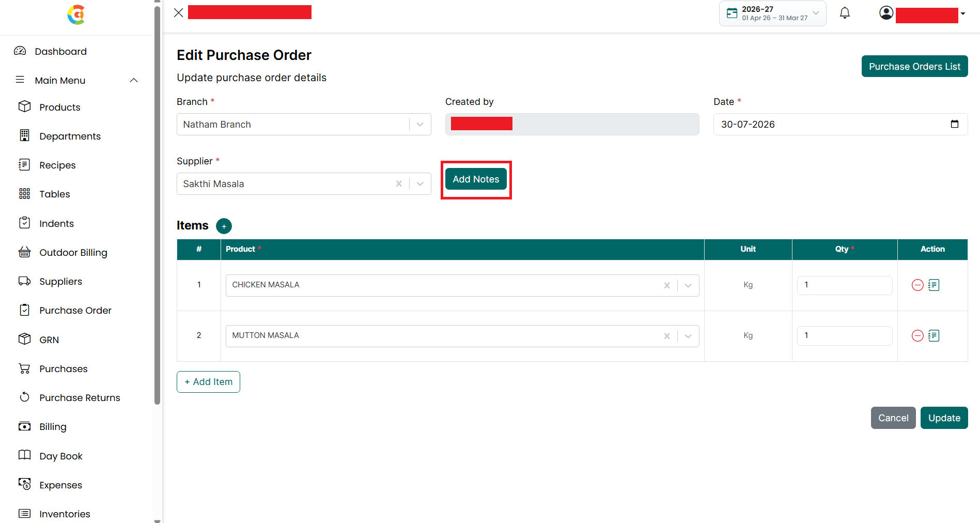Click the round plus icon beside Items
The image size is (980, 523).
224,226
